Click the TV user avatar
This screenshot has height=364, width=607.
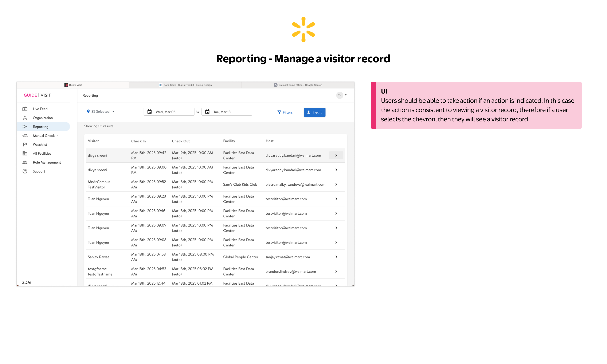point(340,95)
